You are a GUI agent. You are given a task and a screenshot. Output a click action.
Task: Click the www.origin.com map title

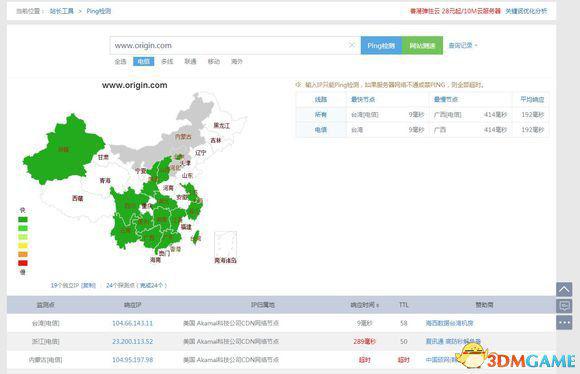(x=135, y=85)
